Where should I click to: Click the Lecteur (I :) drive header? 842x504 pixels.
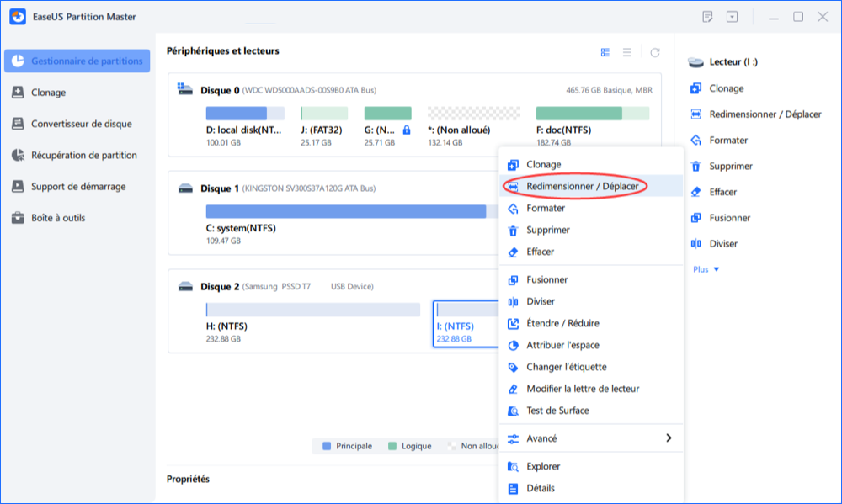[x=723, y=62]
